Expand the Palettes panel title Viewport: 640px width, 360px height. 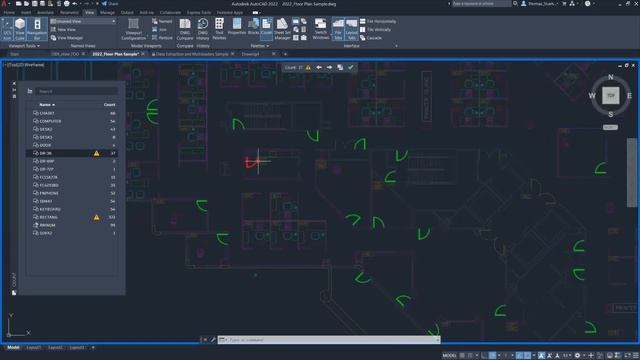tap(260, 46)
